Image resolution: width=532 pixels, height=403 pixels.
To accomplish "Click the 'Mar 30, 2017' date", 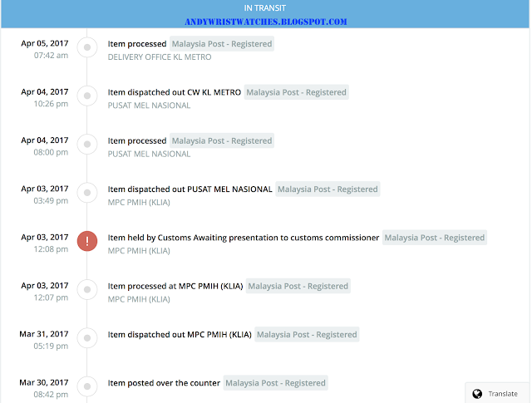I will [x=44, y=383].
